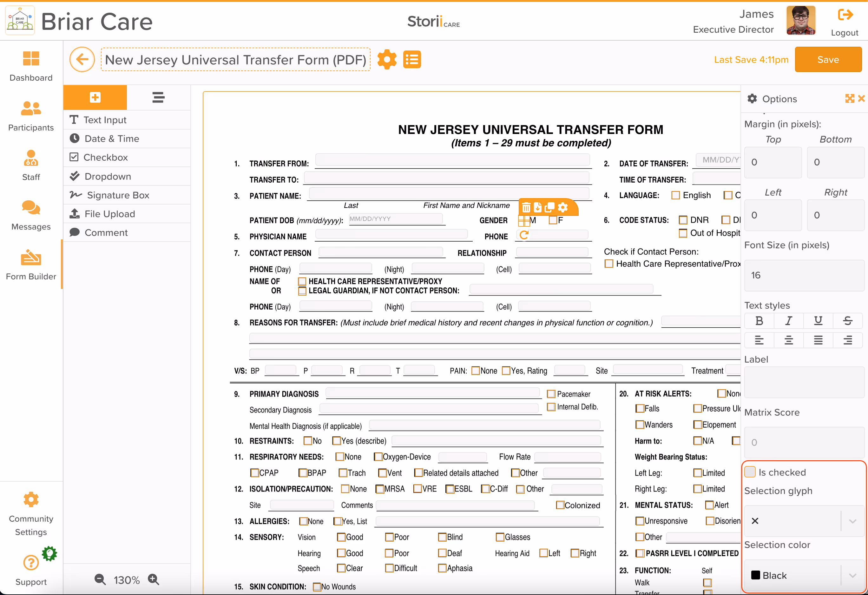
Task: Click the Top margin input
Action: 773,162
